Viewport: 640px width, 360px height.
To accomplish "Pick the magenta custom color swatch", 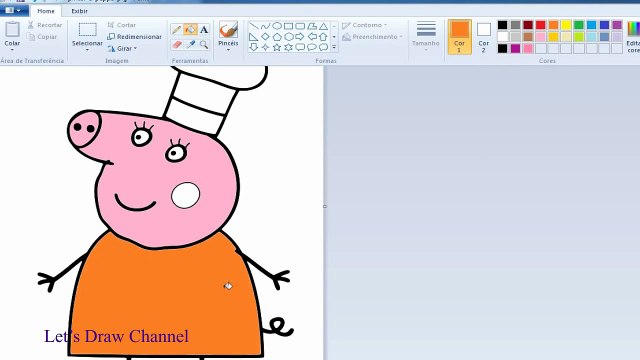I will pos(515,49).
